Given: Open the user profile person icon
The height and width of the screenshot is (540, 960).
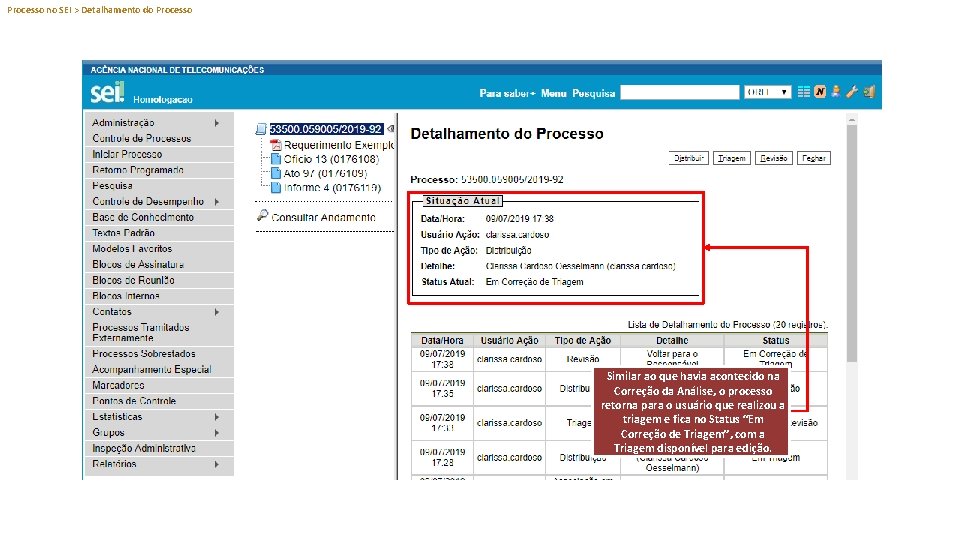Looking at the screenshot, I should [836, 92].
